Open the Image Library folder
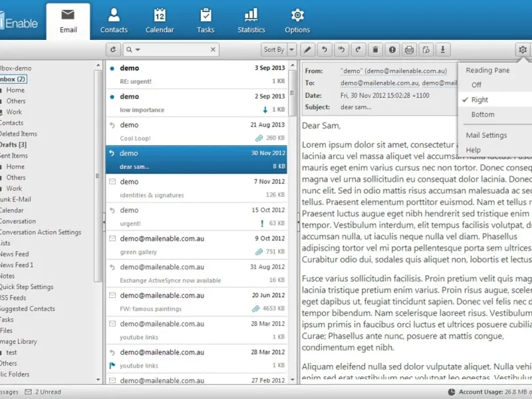 (x=19, y=341)
